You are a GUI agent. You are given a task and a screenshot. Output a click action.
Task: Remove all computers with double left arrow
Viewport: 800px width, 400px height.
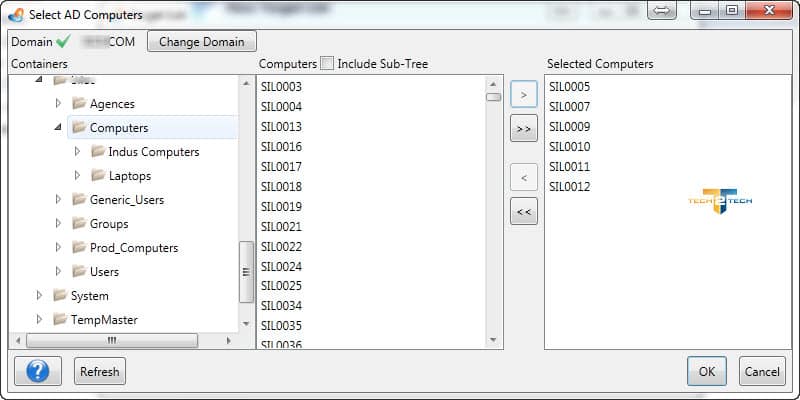523,212
